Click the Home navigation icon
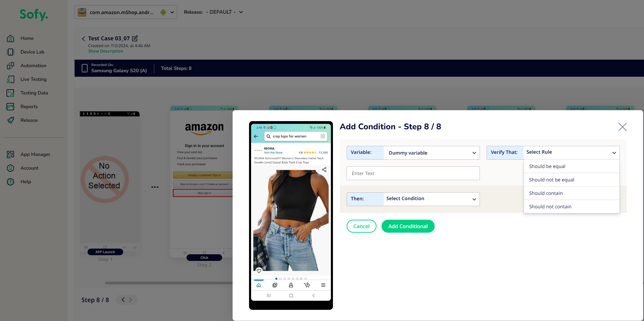Viewport: 644px width, 321px height. [x=11, y=38]
